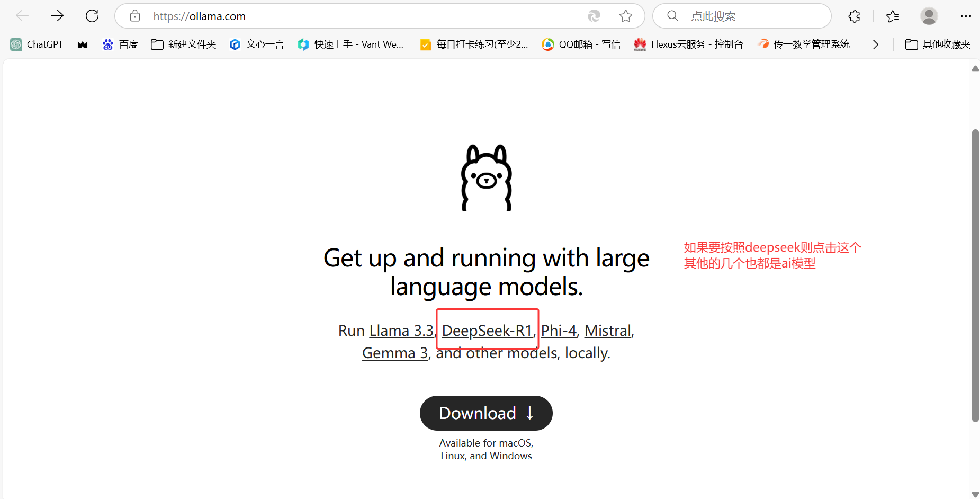
Task: Click the site lock icon in the address bar
Action: click(135, 16)
